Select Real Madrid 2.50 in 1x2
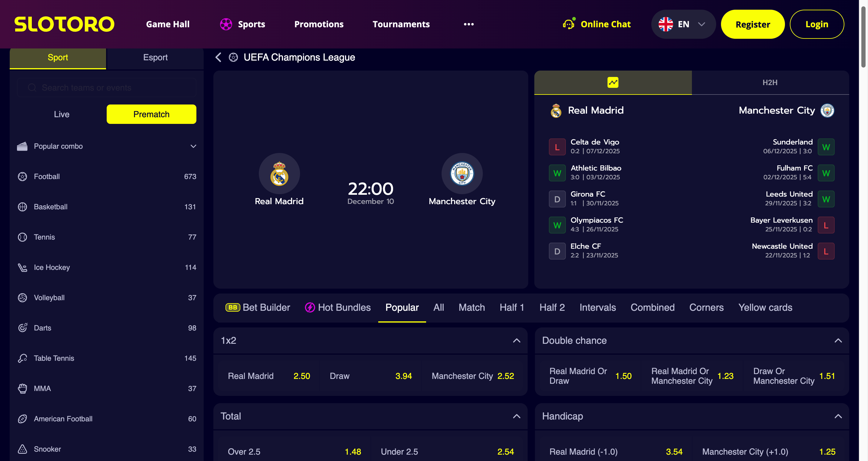Screen dimensions: 868x461 [x=269, y=376]
